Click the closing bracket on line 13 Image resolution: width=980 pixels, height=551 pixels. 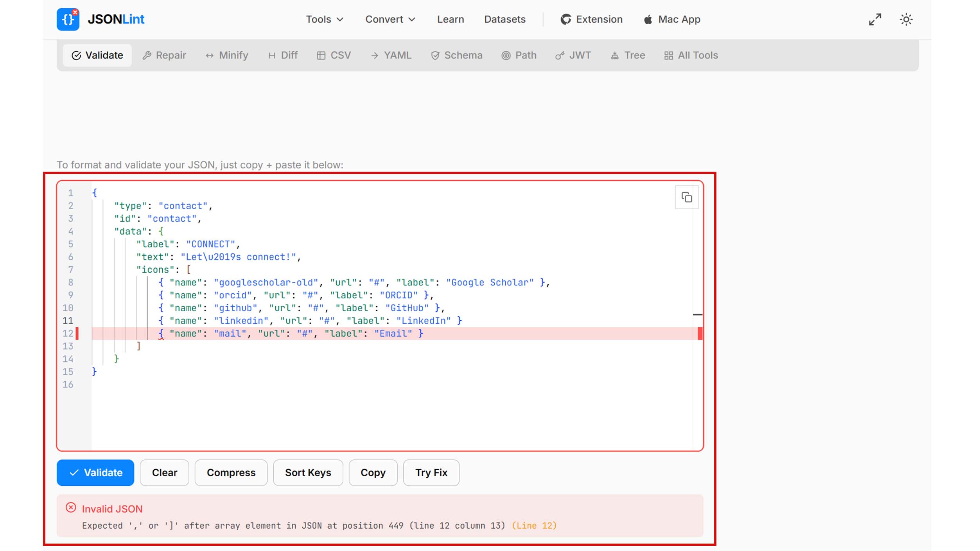click(x=138, y=346)
